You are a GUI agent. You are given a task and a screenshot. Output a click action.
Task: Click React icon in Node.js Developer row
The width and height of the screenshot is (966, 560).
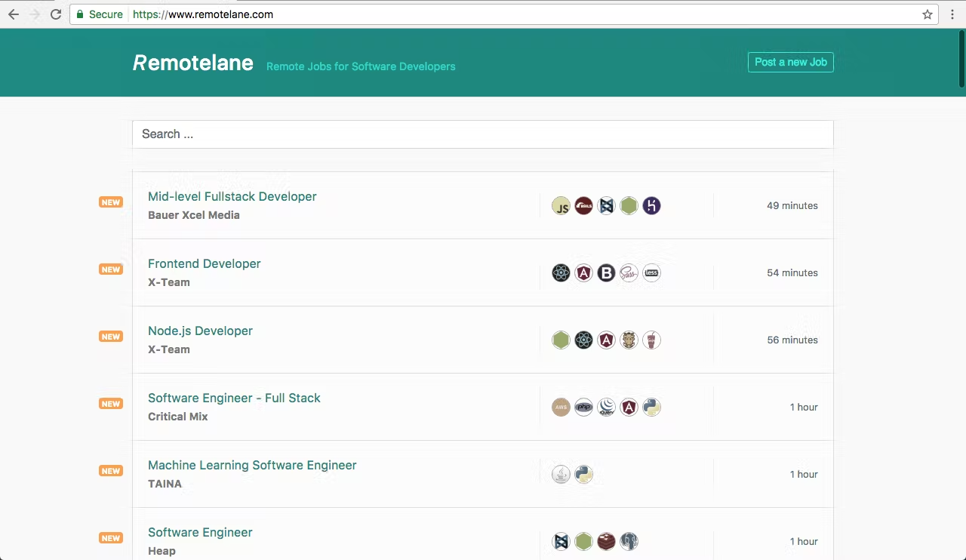pos(583,340)
